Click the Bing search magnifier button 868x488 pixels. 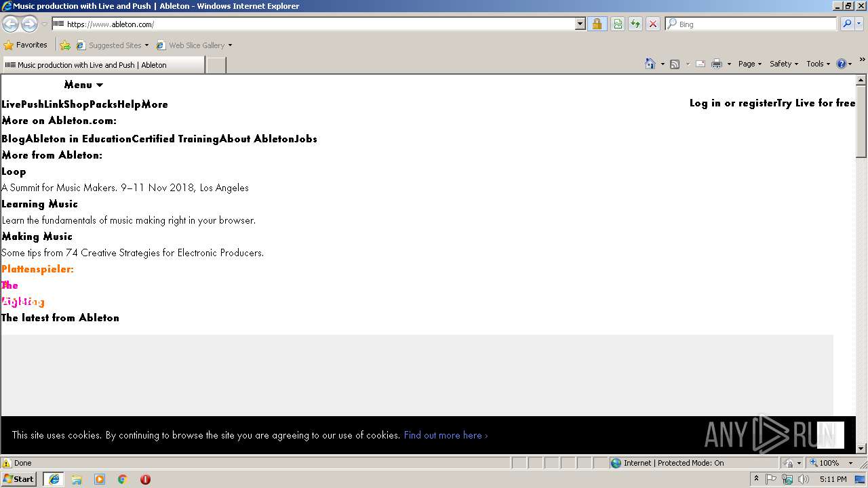click(847, 24)
